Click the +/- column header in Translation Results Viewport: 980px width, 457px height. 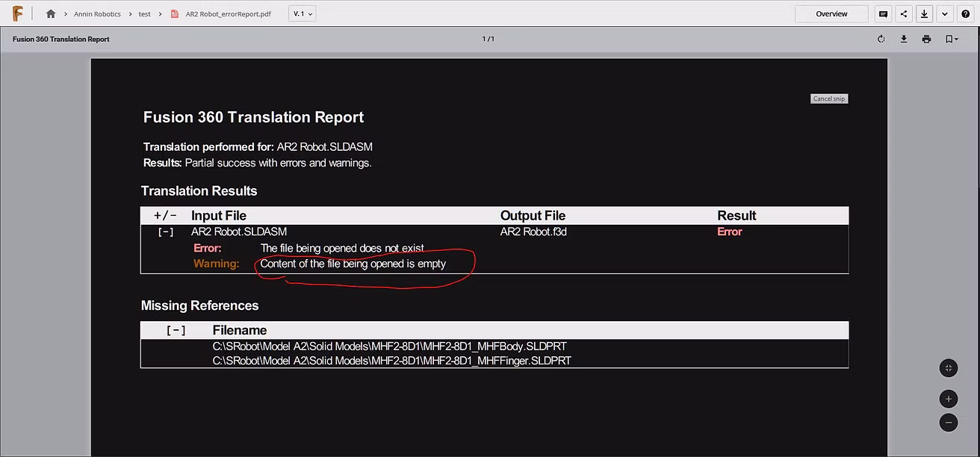(x=166, y=216)
